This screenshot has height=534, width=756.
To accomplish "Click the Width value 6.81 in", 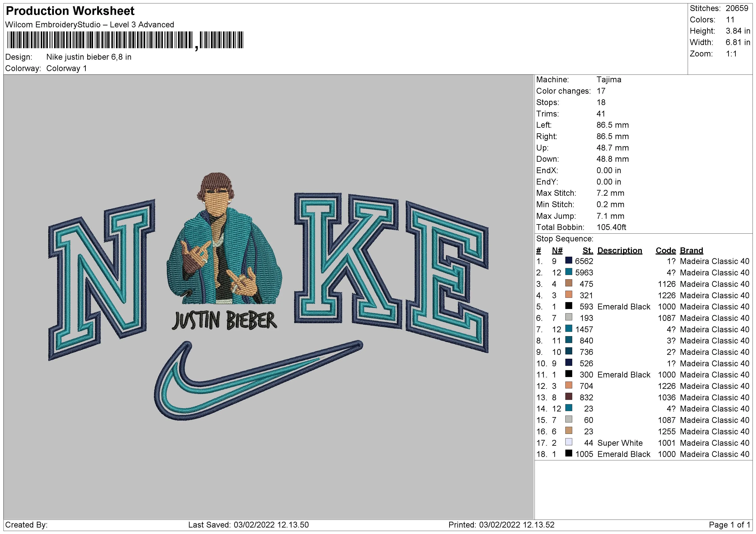I will (x=738, y=42).
